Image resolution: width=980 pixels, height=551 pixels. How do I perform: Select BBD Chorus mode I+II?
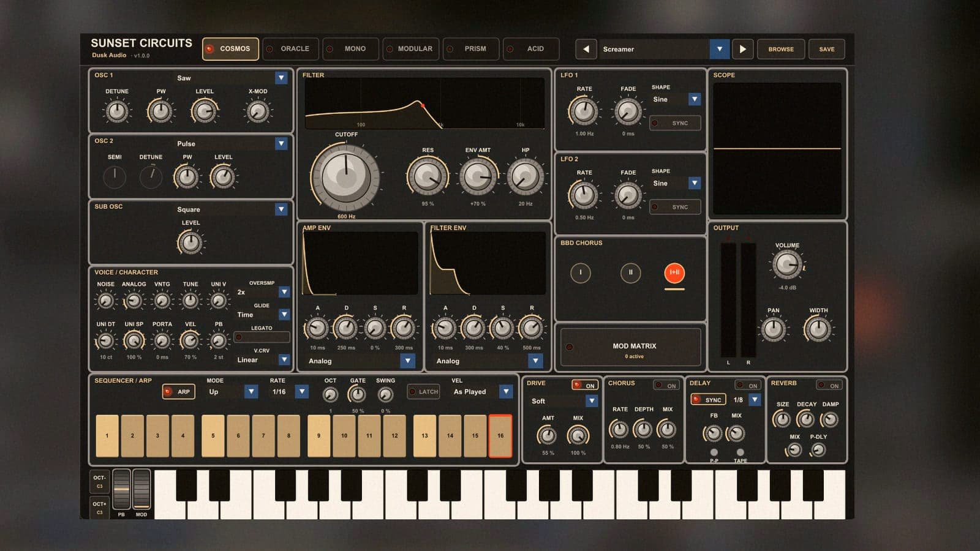pyautogui.click(x=674, y=272)
